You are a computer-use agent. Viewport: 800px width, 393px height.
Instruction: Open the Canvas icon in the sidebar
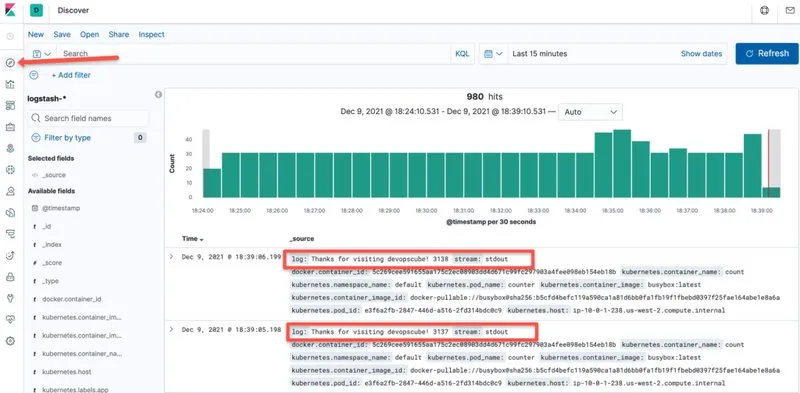10,127
